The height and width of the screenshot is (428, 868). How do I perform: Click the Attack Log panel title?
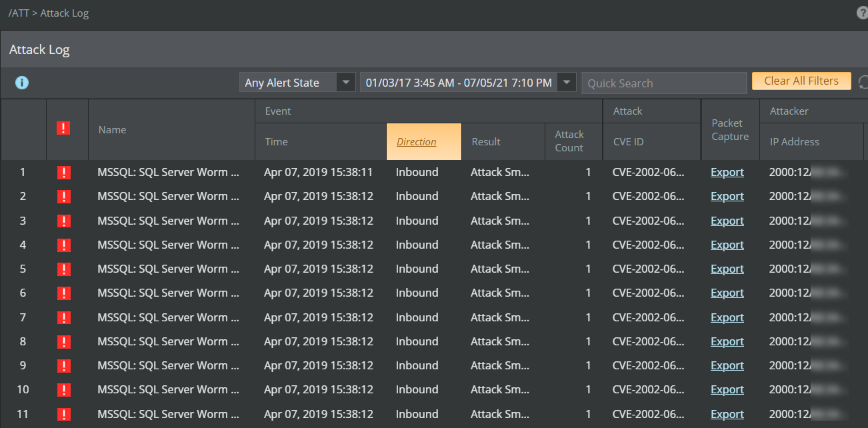coord(39,49)
